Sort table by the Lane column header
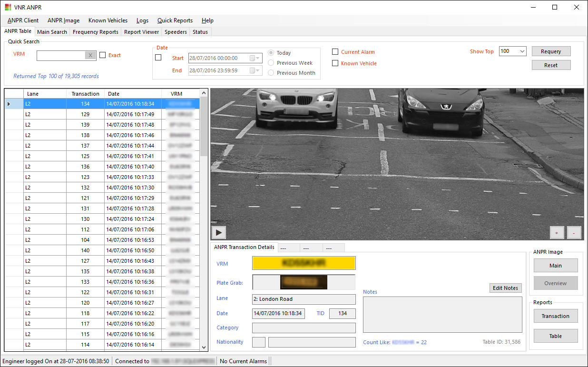Screen dimensions: 588x367 (45, 94)
